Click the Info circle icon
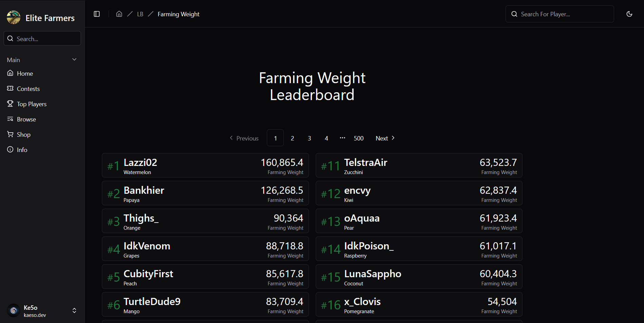Screen dimensions: 644x323 coord(10,149)
